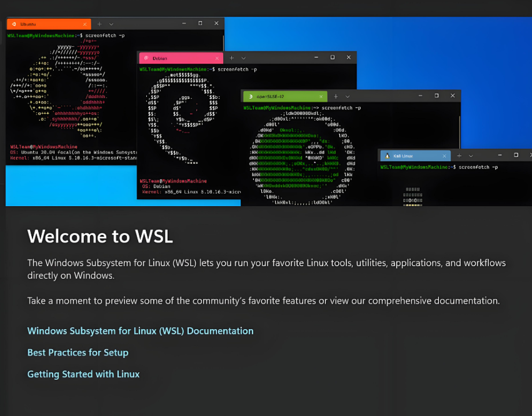Select the openSUSE-42 terminal tab

click(x=285, y=97)
